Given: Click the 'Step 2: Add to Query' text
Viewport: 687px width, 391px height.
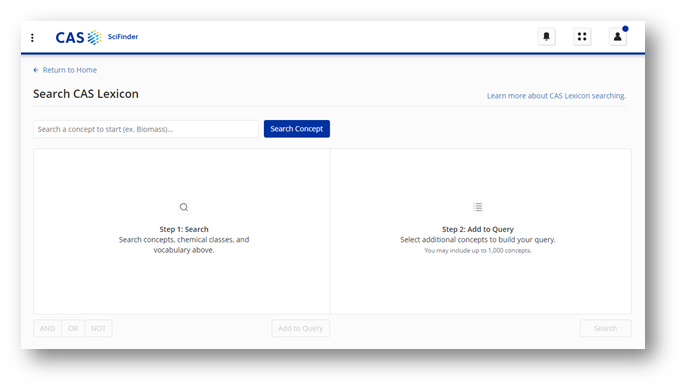Looking at the screenshot, I should (x=478, y=229).
